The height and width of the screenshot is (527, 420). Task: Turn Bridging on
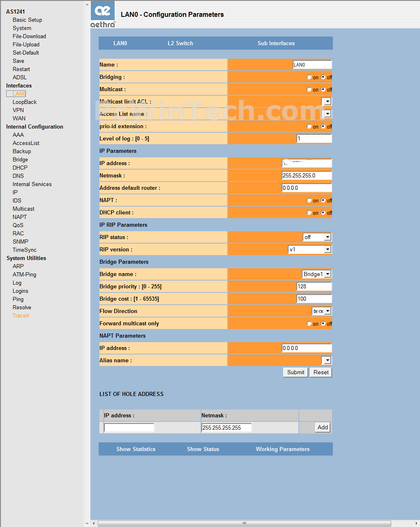click(x=309, y=77)
